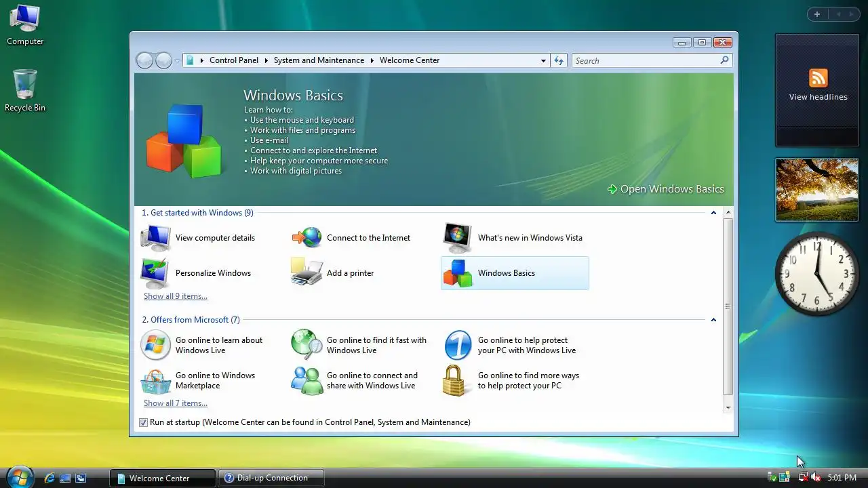Click Show Desktop quick launch icon
Viewport: 868px width, 488px height.
coord(65,478)
